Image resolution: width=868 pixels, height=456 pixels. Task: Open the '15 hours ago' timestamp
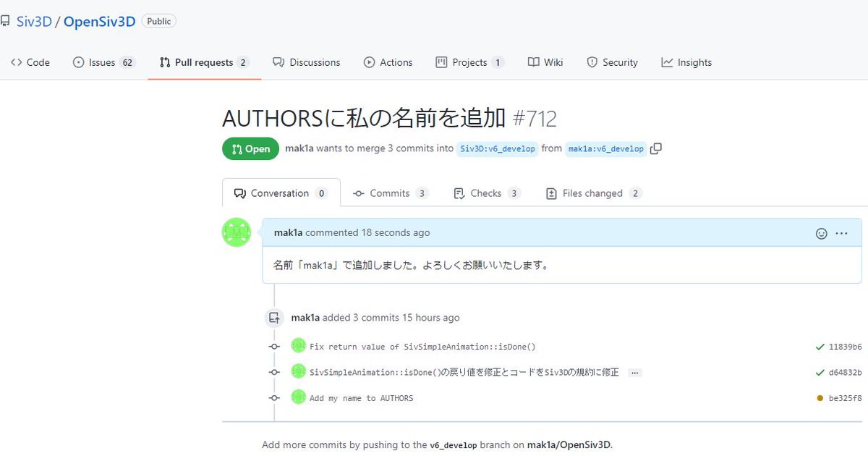point(430,317)
